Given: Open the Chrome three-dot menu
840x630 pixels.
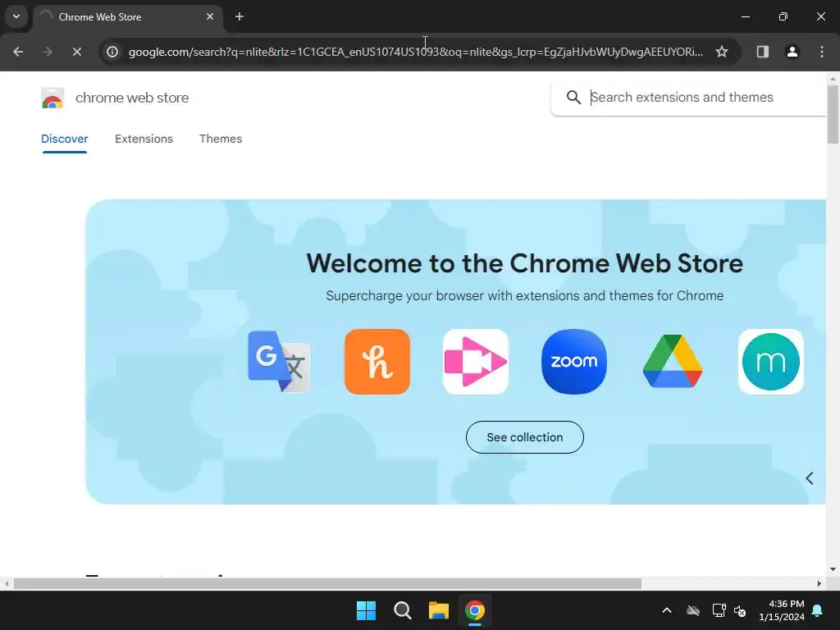Looking at the screenshot, I should click(822, 52).
